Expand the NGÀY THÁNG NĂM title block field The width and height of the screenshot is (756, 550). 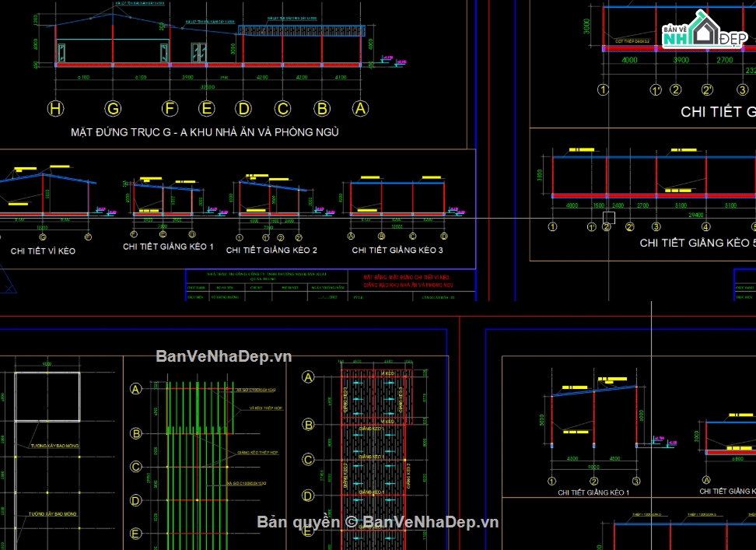(x=327, y=286)
